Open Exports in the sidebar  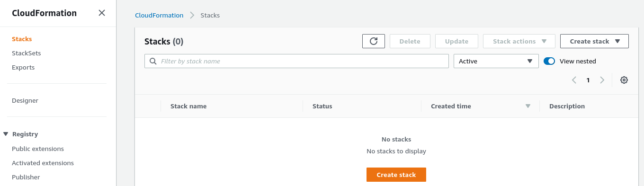coord(23,67)
